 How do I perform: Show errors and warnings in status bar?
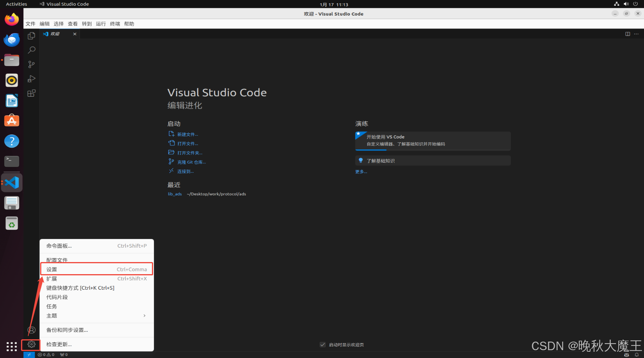point(46,354)
